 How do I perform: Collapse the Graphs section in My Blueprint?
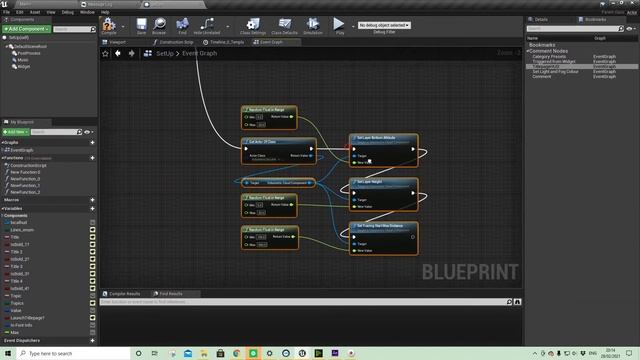(x=3, y=142)
